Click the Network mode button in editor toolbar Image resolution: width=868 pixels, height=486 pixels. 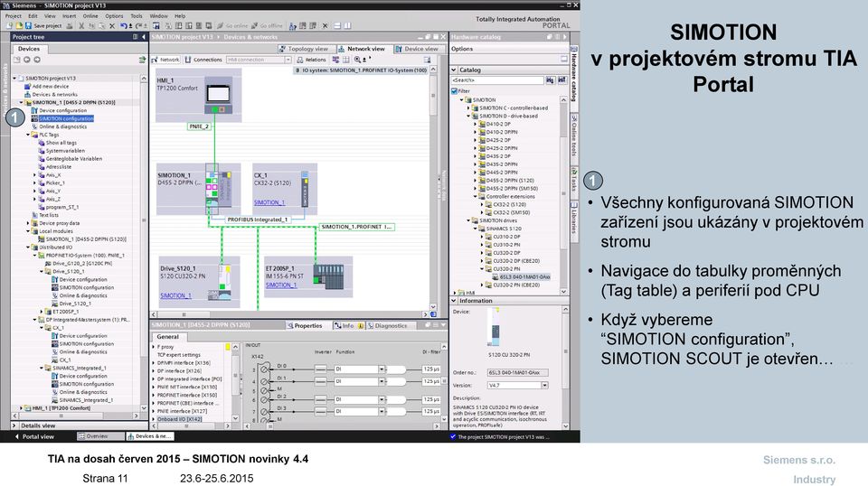[165, 60]
